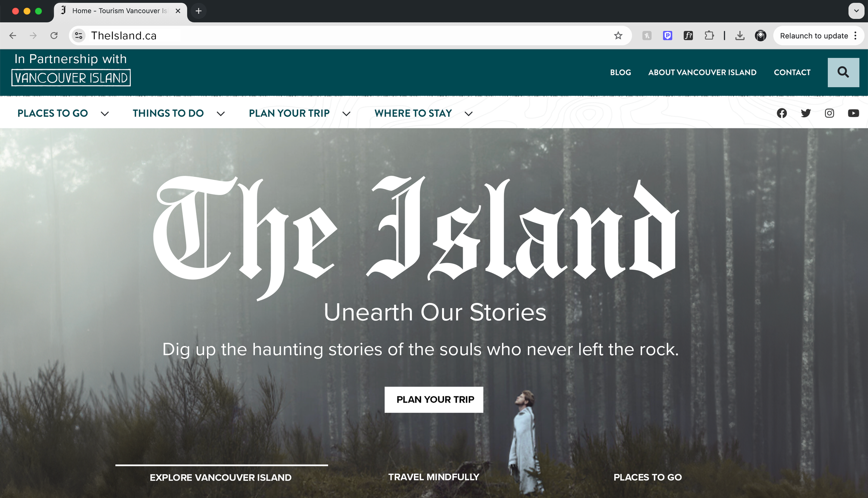
Task: Select the Explore Vancouver Island slide tab
Action: [221, 477]
